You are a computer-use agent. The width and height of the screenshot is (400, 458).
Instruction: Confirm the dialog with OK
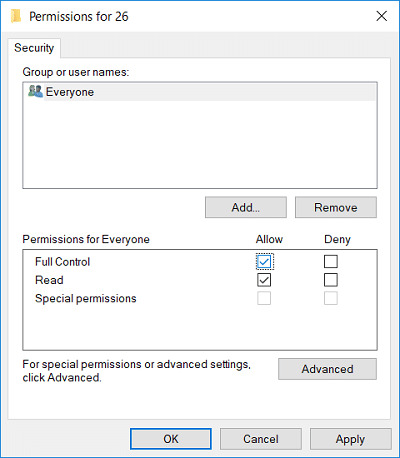point(171,439)
